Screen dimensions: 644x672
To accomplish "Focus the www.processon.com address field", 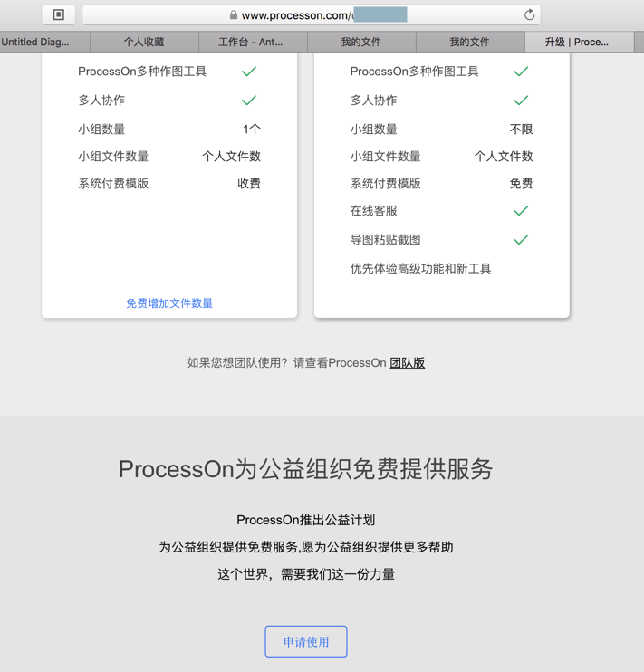I will coord(312,15).
